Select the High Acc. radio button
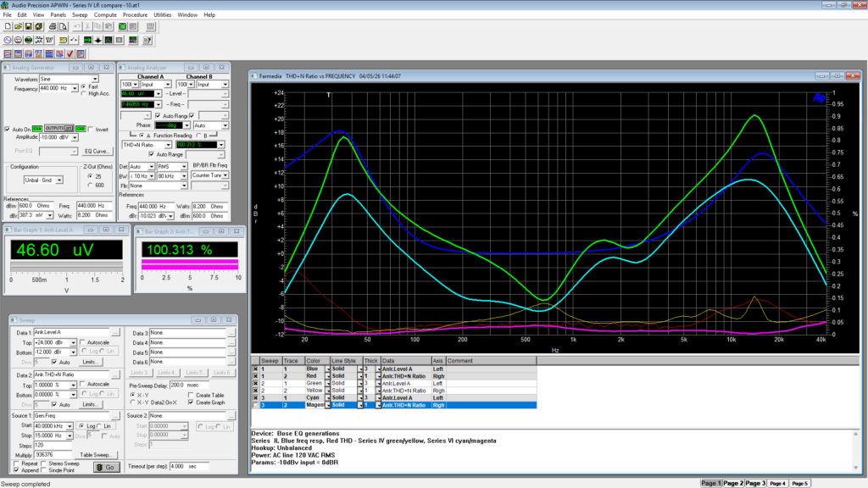 tap(83, 94)
